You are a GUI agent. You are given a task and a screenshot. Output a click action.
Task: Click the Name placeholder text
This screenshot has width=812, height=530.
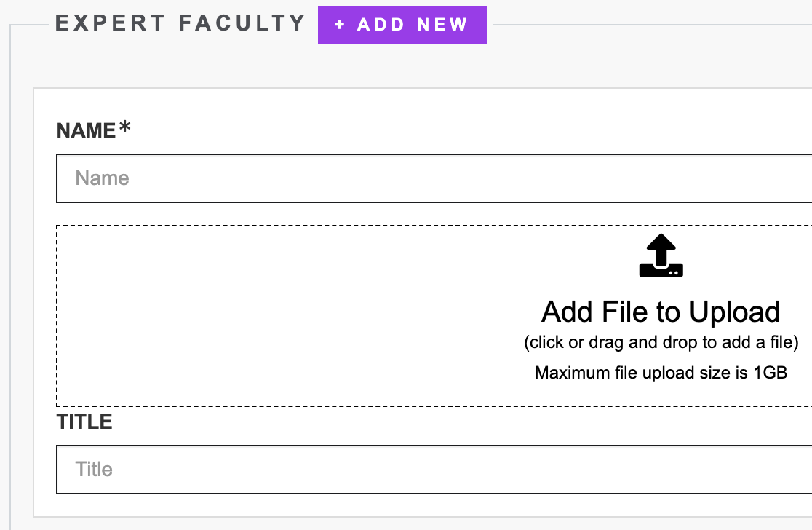point(102,178)
